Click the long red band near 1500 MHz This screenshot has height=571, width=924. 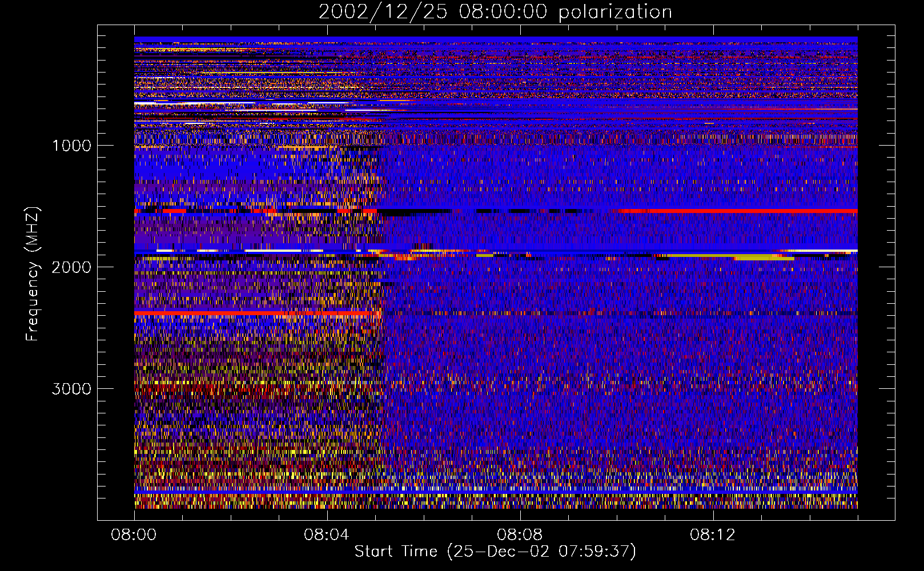coord(738,211)
